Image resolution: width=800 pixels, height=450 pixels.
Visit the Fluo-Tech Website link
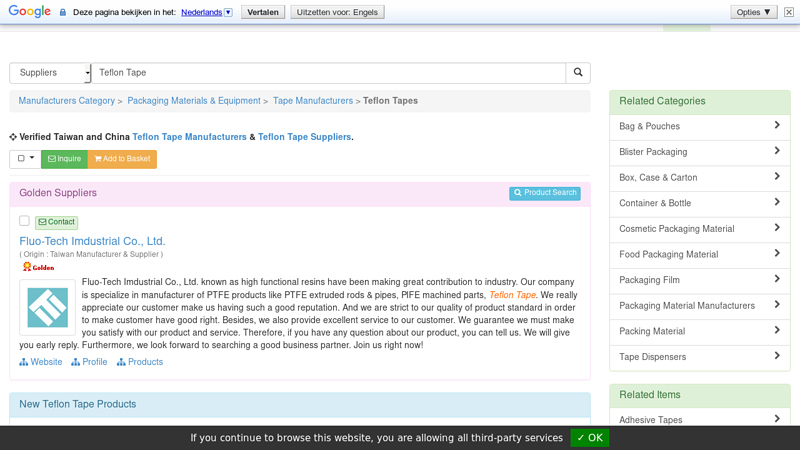pos(41,362)
